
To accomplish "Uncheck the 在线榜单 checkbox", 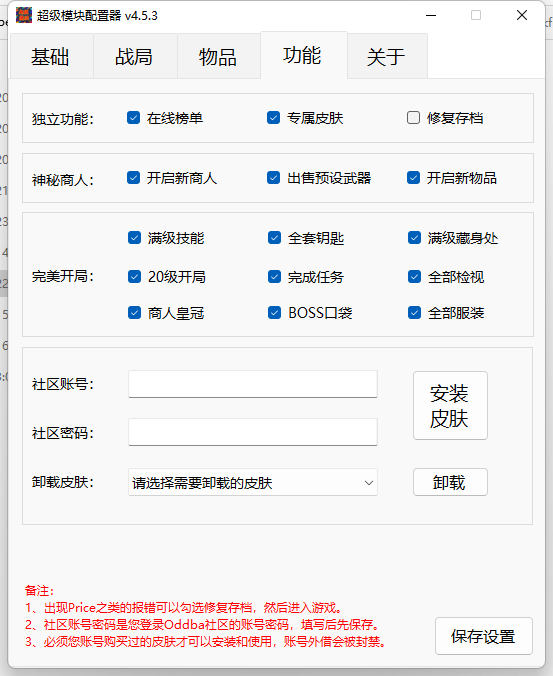I will tap(134, 118).
